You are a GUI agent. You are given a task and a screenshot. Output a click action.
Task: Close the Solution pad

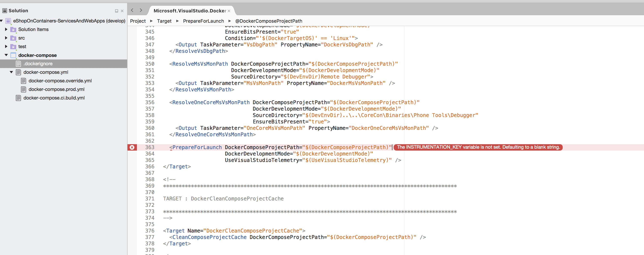pos(122,11)
